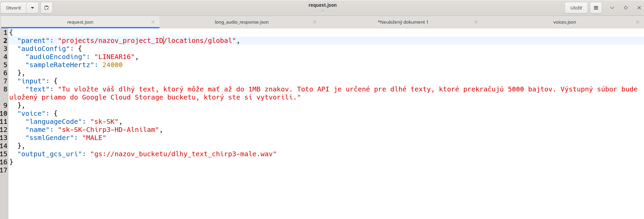The width and height of the screenshot is (644, 219).
Task: Maximize the editor window
Action: 626,8
